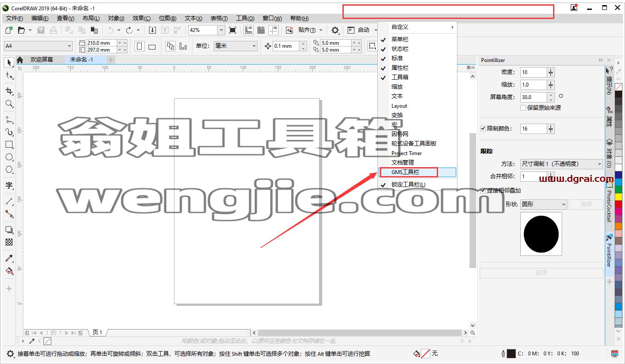
Task: Select the Text tool
Action: coord(9,185)
